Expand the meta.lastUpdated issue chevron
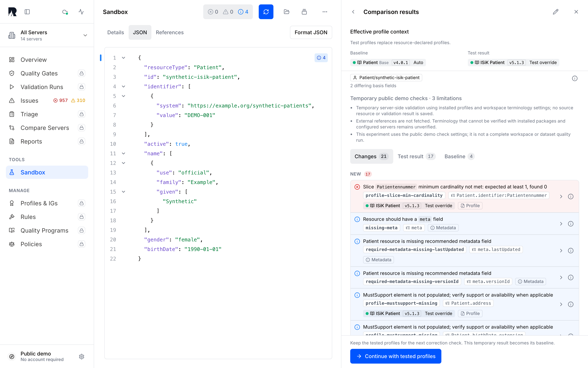The width and height of the screenshot is (588, 368). (x=561, y=250)
